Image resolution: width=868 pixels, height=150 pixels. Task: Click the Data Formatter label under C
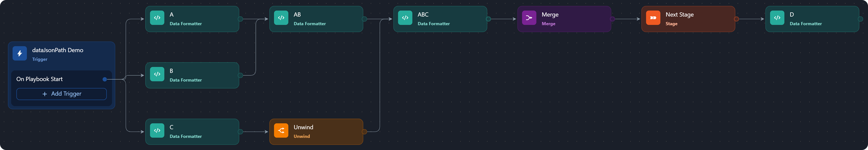pyautogui.click(x=186, y=136)
